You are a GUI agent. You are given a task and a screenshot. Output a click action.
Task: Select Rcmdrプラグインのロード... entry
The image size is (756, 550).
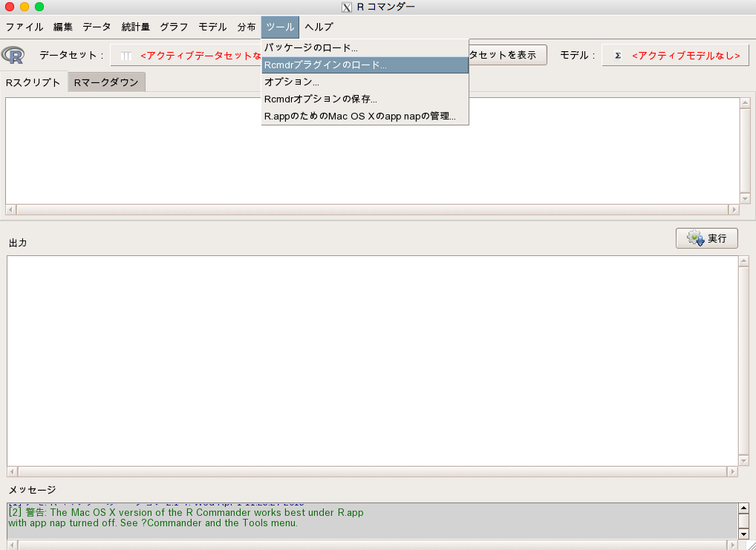[x=365, y=65]
